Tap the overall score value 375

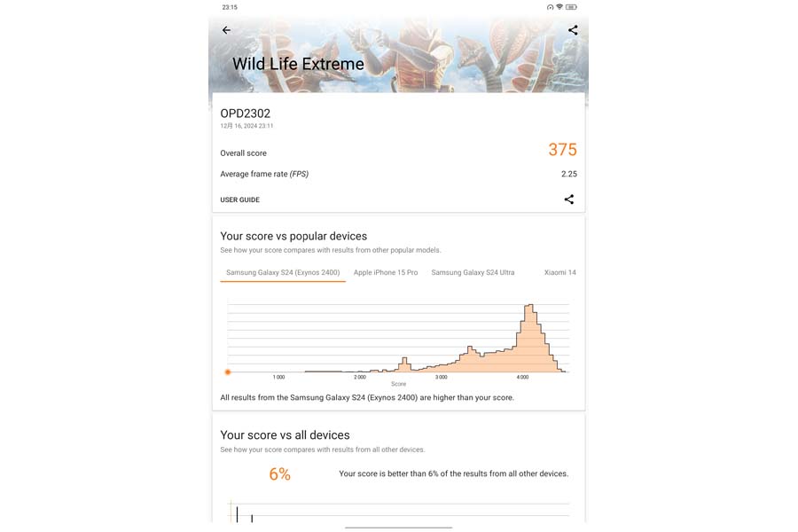coord(562,150)
